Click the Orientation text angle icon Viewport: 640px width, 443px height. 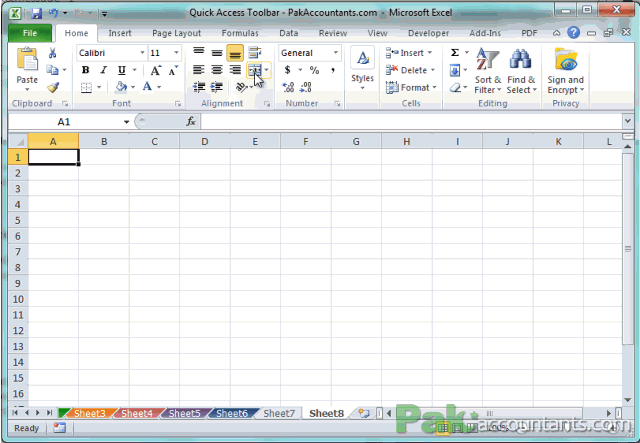pyautogui.click(x=242, y=87)
